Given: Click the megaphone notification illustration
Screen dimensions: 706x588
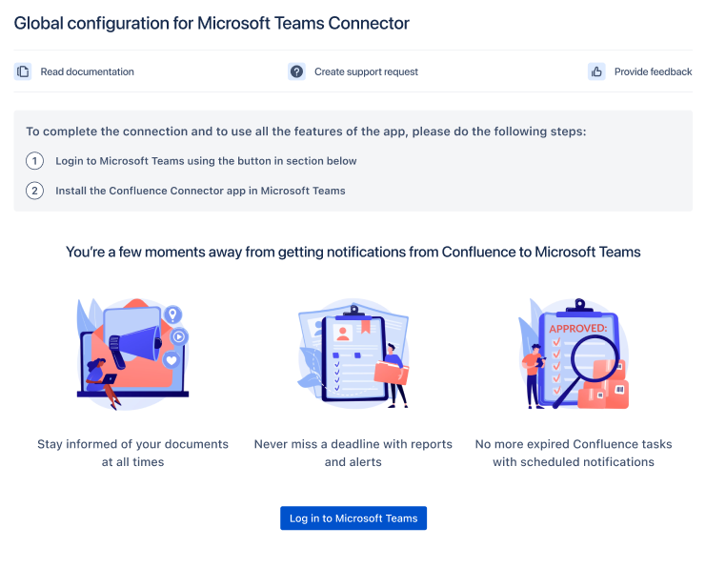Looking at the screenshot, I should [x=133, y=353].
